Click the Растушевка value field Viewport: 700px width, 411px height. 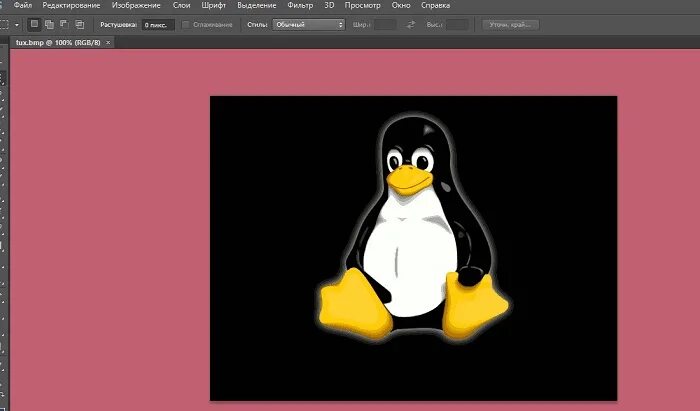pyautogui.click(x=158, y=25)
